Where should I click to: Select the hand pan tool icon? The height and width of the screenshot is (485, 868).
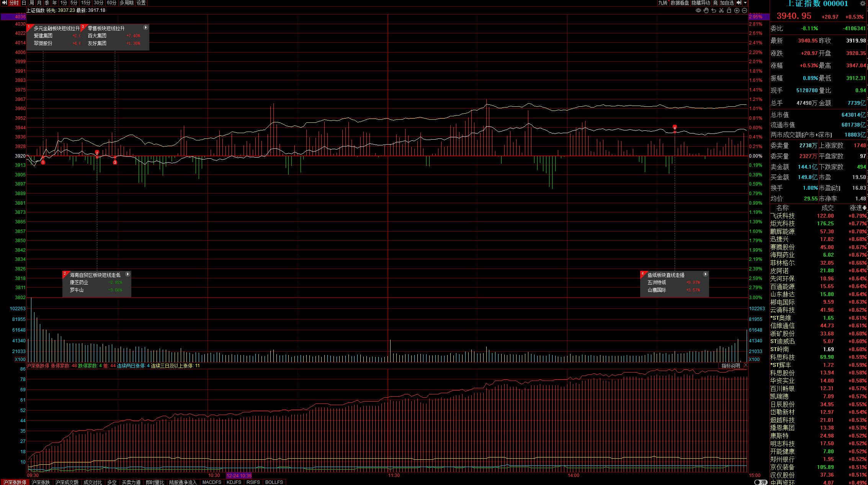coord(706,11)
